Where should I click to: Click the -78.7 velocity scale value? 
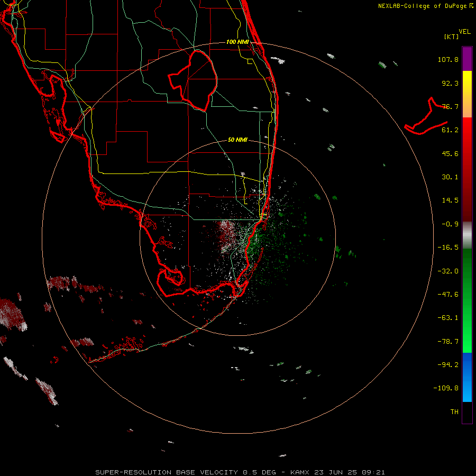(x=448, y=342)
